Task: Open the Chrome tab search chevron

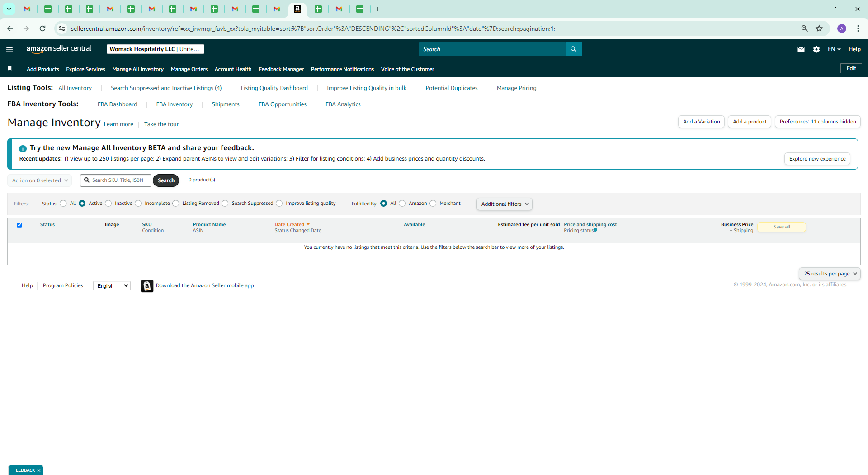Action: tap(9, 9)
